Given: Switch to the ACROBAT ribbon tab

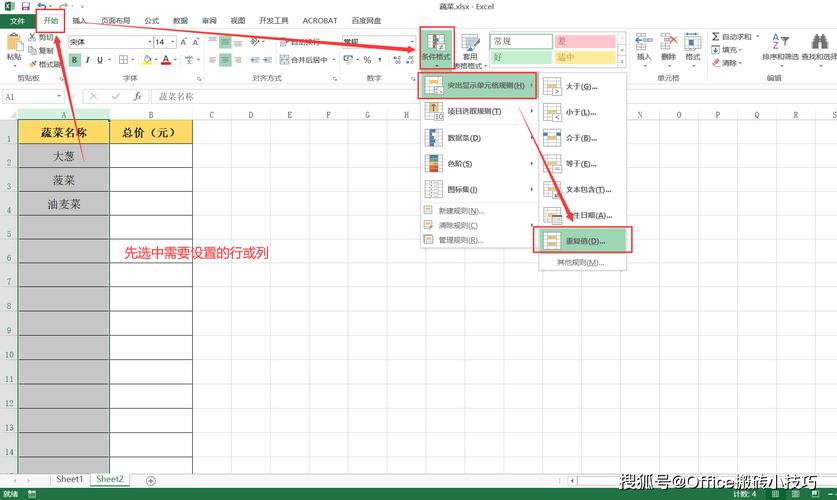Looking at the screenshot, I should (320, 21).
